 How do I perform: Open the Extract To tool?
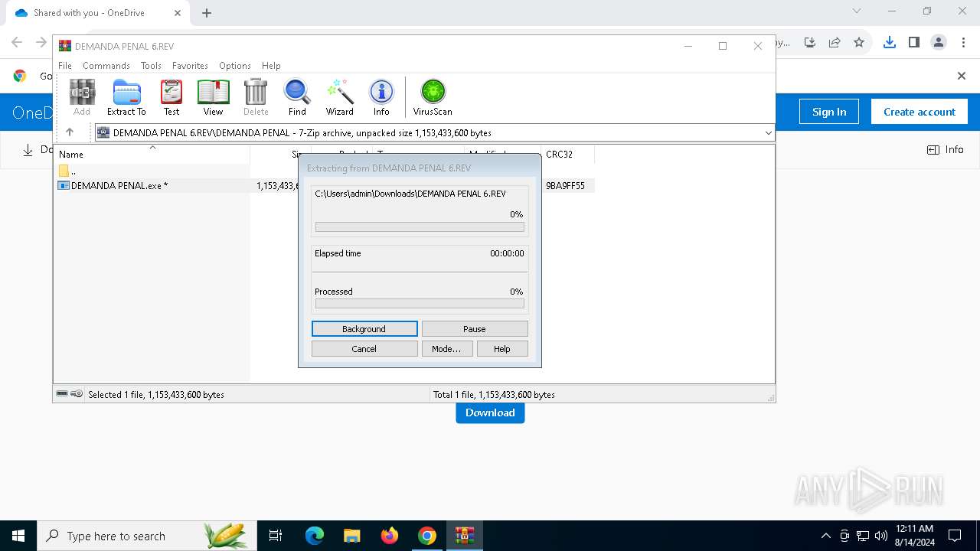(126, 97)
